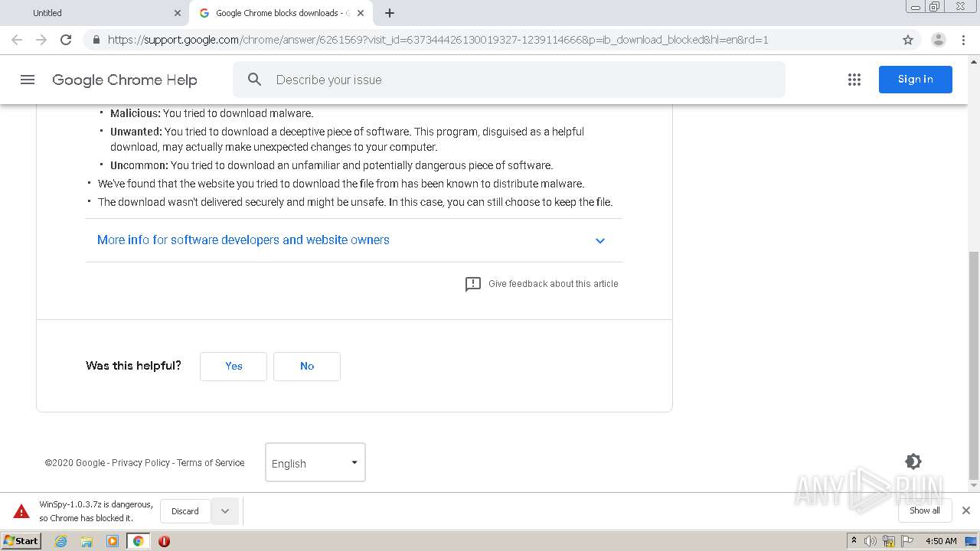Reload the current page
Screen dimensions: 980x551
[x=66, y=40]
